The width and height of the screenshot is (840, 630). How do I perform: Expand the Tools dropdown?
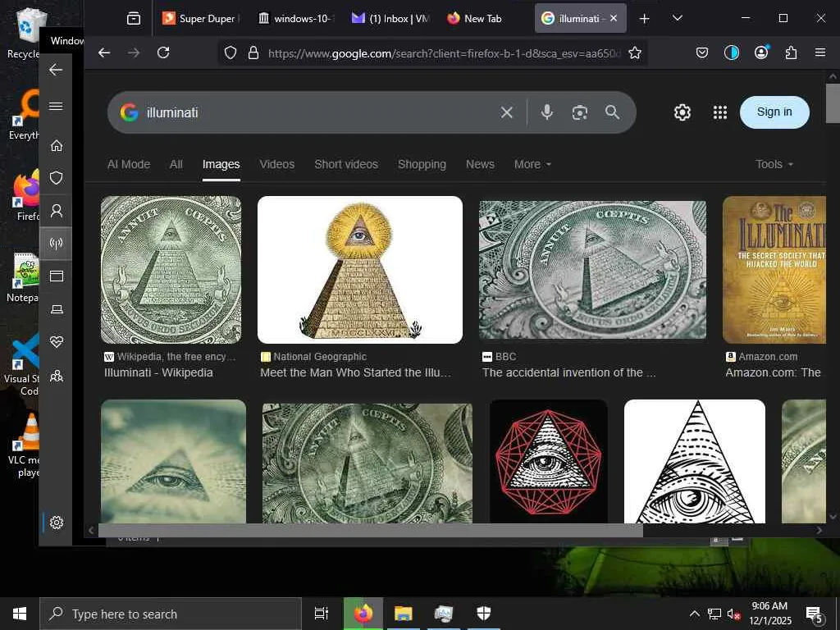click(x=774, y=164)
